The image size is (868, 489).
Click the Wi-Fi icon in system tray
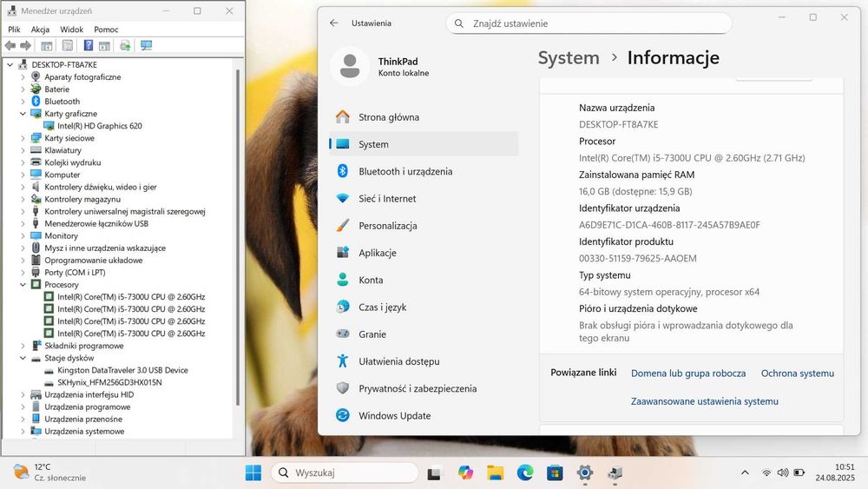766,472
